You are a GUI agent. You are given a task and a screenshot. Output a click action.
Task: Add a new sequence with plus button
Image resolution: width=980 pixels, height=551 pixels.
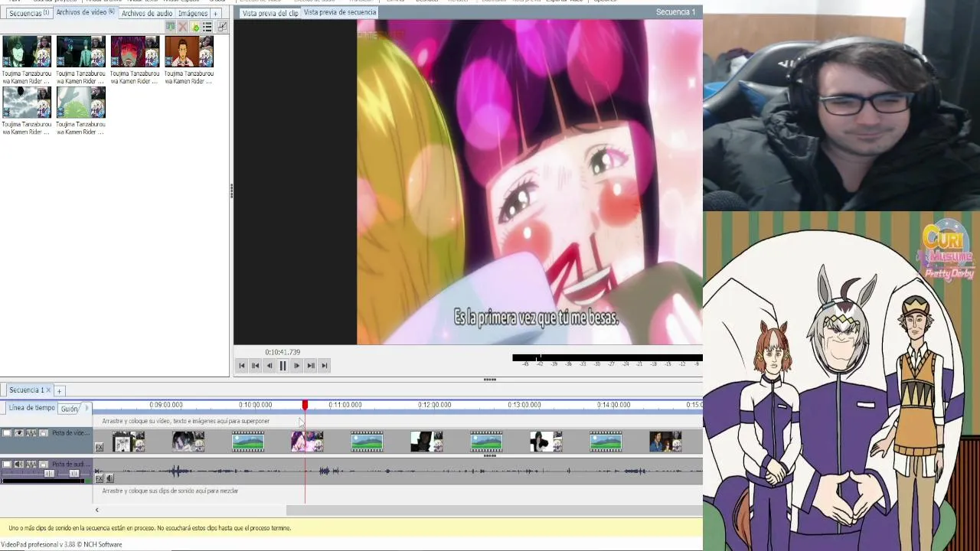point(59,391)
